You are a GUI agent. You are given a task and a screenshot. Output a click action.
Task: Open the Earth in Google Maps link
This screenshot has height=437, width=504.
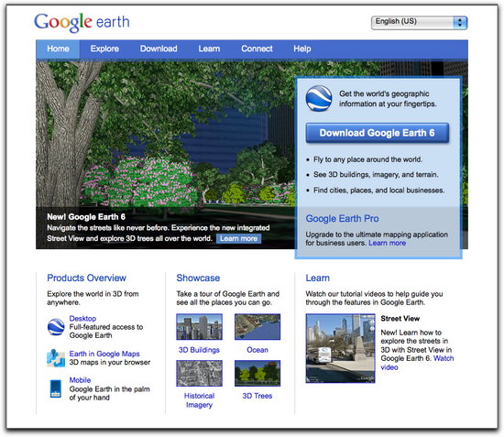(104, 354)
